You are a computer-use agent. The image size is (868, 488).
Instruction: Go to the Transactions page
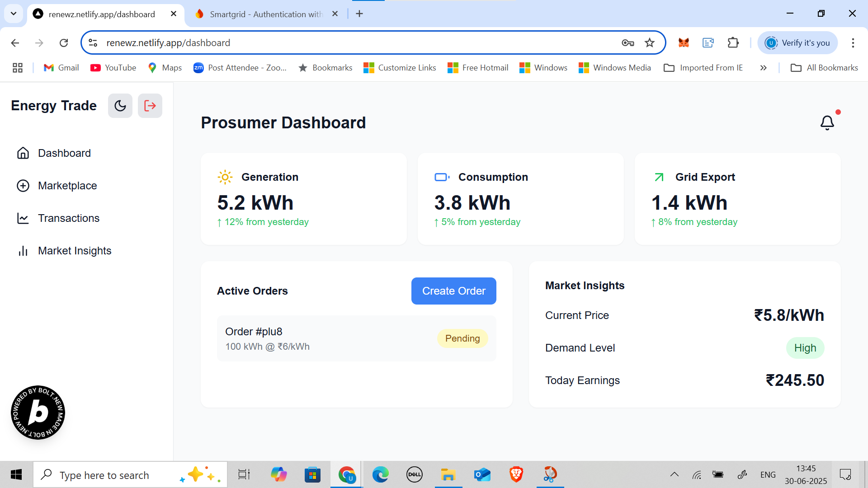pyautogui.click(x=68, y=218)
